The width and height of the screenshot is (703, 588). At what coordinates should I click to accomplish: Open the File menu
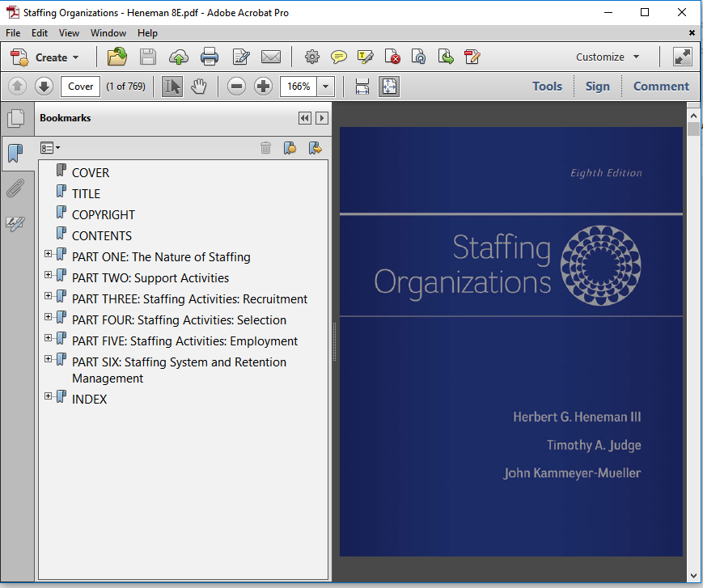tap(13, 33)
